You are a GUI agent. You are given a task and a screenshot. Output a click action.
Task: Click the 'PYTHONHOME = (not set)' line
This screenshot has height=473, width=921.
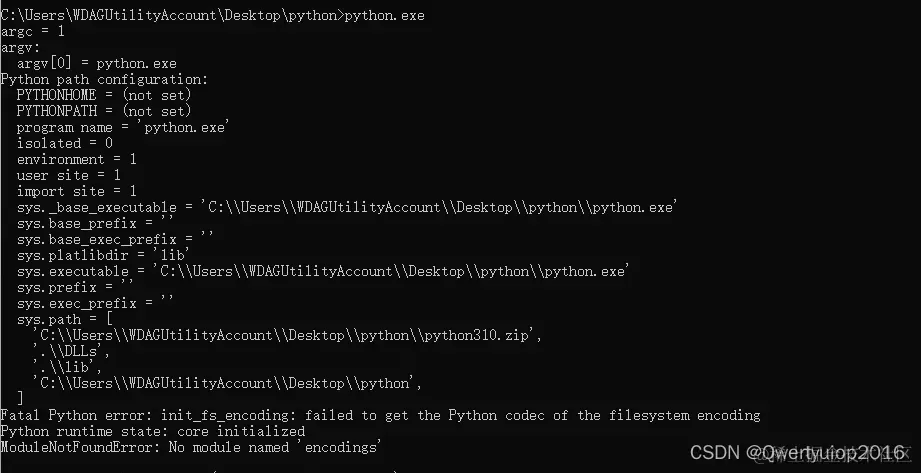104,95
